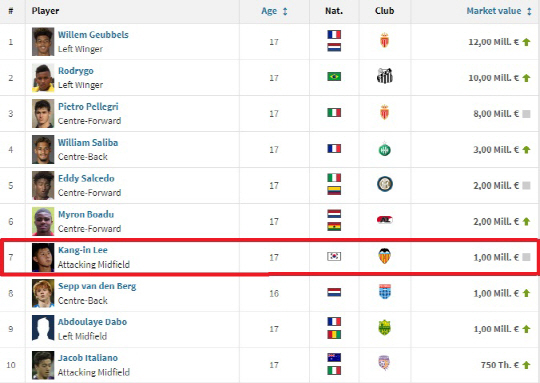The image size is (540, 383).
Task: Open Willem Geubbels player profile link
Action: [93, 35]
